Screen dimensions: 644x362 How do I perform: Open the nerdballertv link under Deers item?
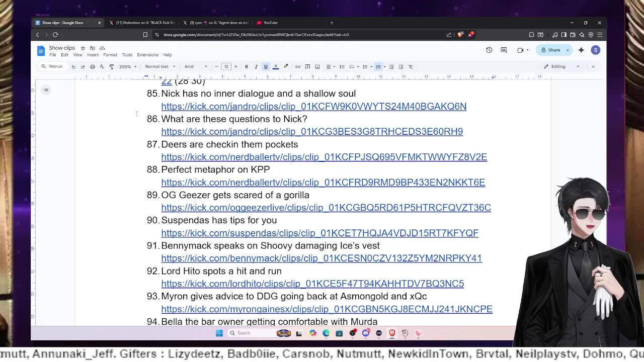pyautogui.click(x=324, y=157)
